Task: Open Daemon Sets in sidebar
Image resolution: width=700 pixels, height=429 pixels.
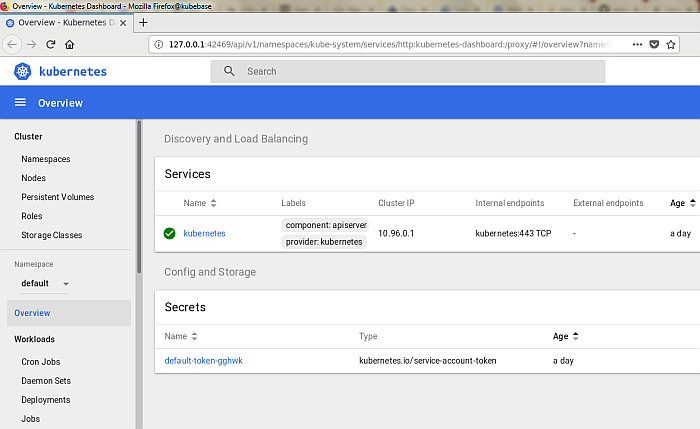Action: [x=46, y=381]
